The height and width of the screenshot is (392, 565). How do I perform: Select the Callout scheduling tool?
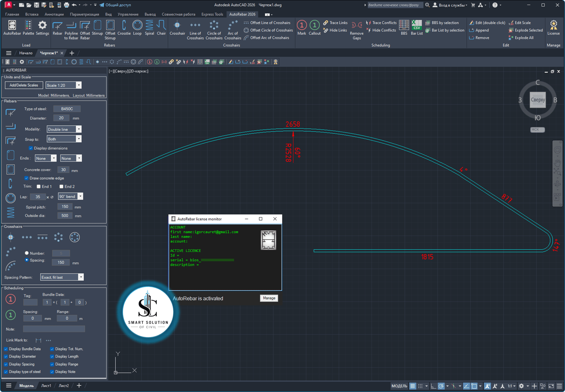click(315, 28)
